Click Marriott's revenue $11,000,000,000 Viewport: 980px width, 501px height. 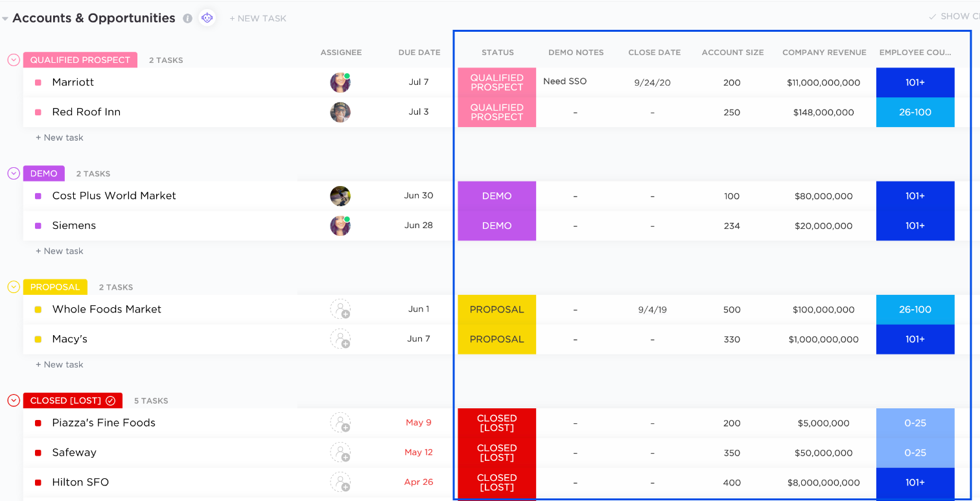[x=824, y=82]
